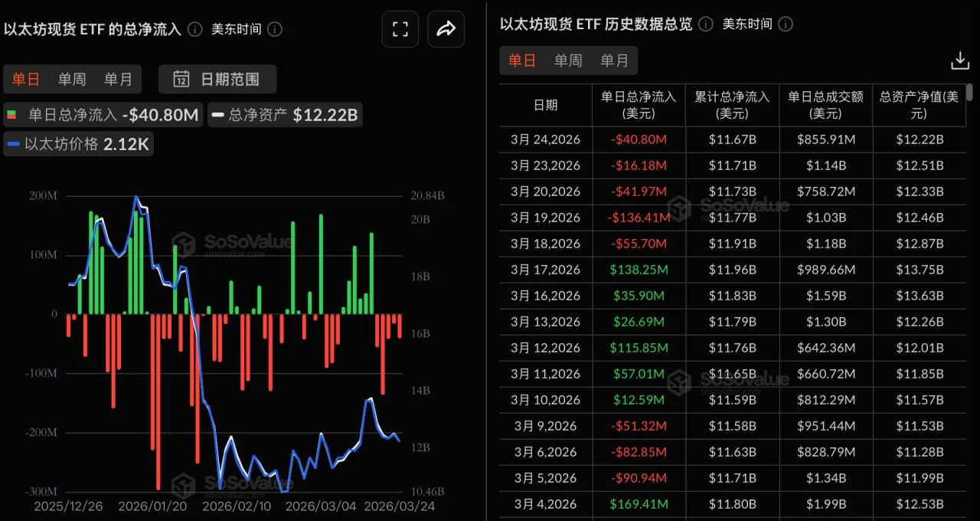The image size is (980, 521).
Task: Click the $11.28B net asset cell
Action: point(919,452)
